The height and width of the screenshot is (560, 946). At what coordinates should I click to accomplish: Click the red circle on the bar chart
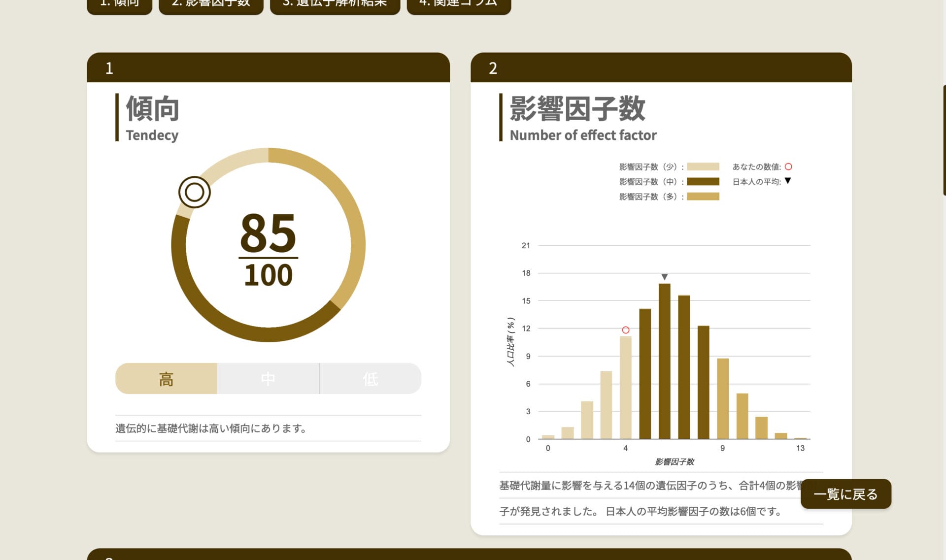(625, 330)
